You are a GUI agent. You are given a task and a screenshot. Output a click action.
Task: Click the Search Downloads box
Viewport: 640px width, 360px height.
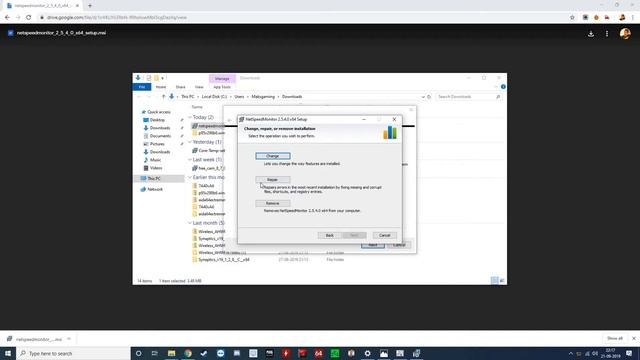point(469,97)
